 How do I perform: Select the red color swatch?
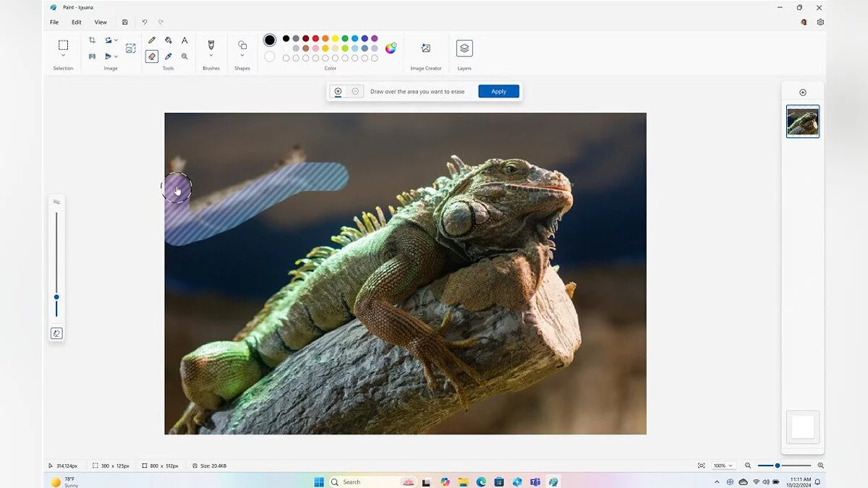(315, 38)
